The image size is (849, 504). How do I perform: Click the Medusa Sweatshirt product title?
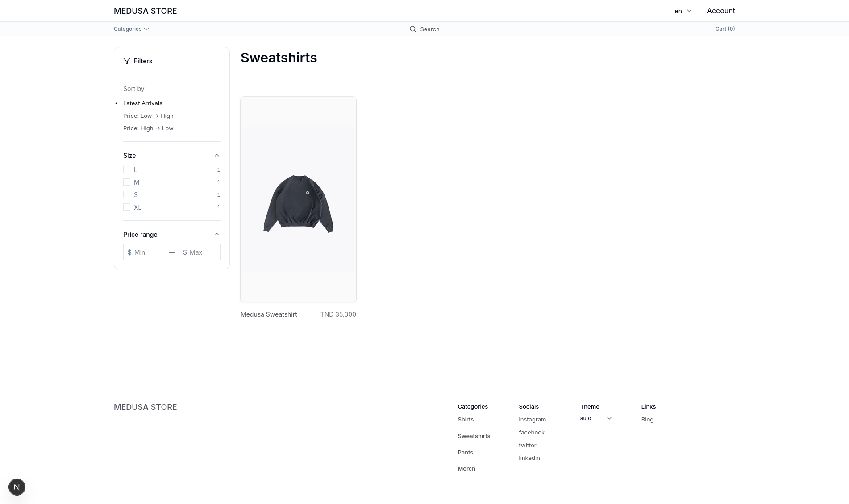tap(269, 314)
